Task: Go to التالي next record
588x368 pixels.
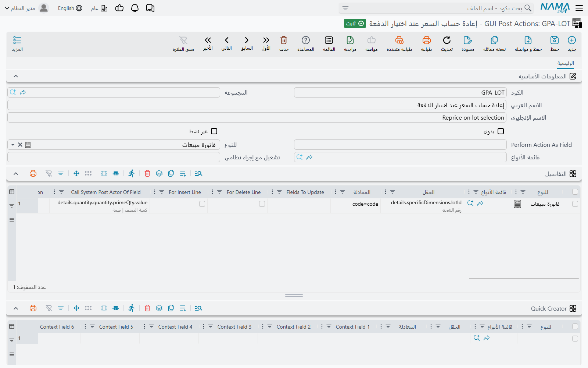Action: (x=227, y=40)
